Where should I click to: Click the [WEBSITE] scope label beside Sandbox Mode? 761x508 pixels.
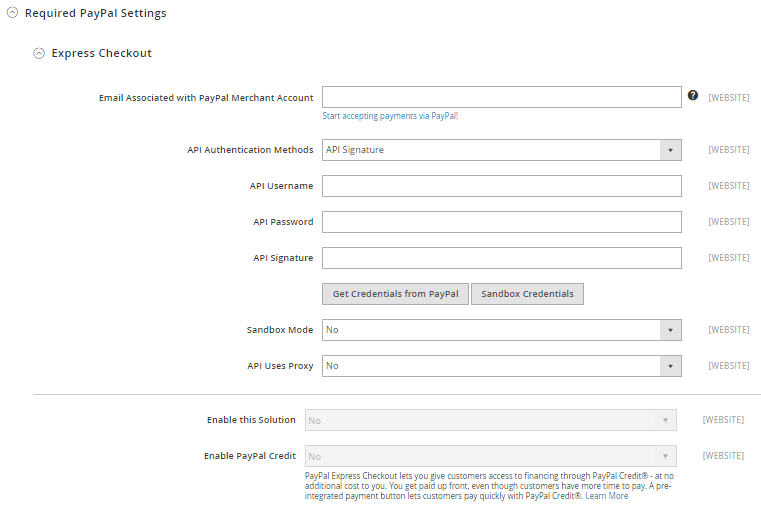point(728,330)
